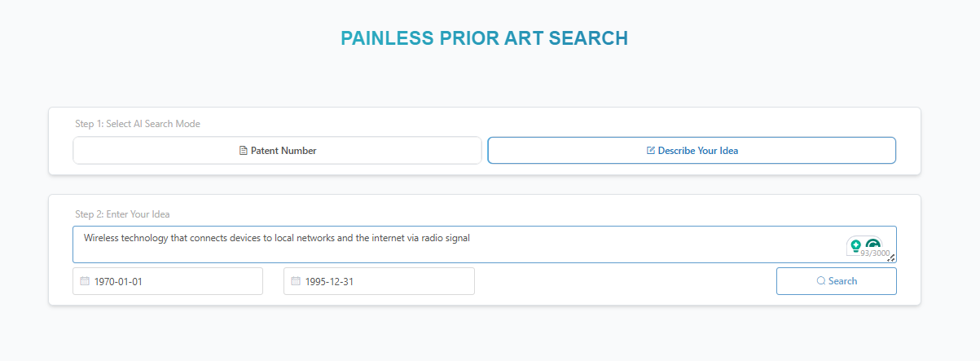
Task: Click the calendar icon in the 1970-01-01 field
Action: click(x=85, y=281)
